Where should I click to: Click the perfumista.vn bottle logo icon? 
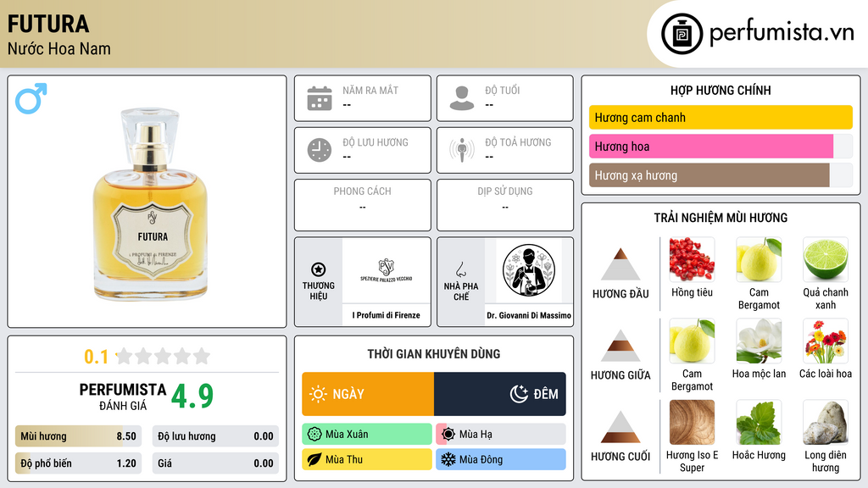[682, 34]
